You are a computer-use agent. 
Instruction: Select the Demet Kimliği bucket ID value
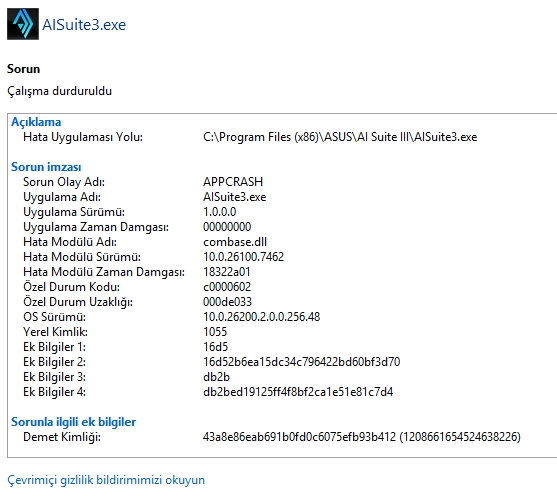362,437
